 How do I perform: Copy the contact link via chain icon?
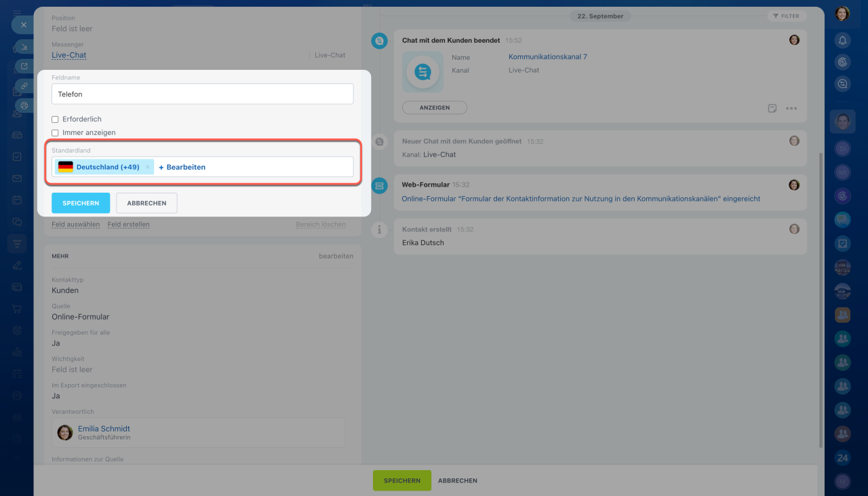(x=24, y=86)
